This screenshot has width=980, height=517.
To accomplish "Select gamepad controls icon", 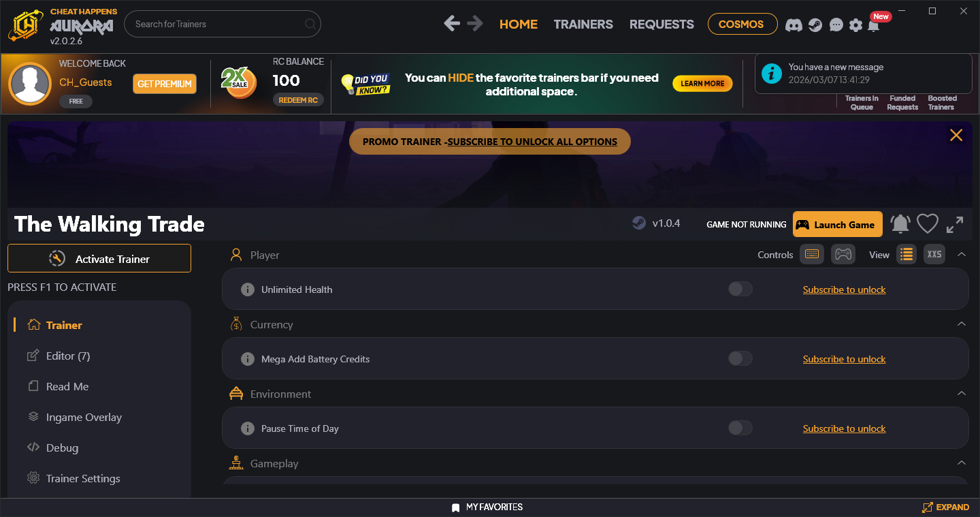I will tap(843, 254).
